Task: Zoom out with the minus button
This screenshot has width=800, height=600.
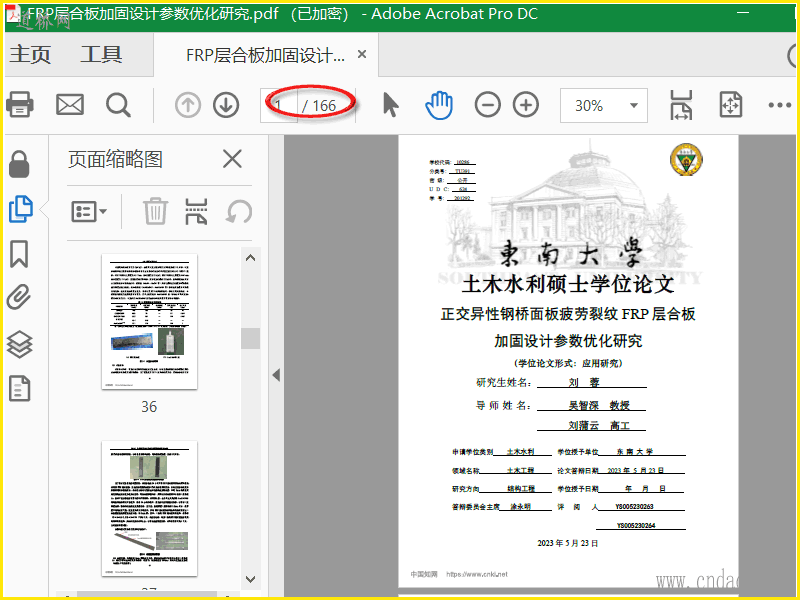Action: [488, 105]
